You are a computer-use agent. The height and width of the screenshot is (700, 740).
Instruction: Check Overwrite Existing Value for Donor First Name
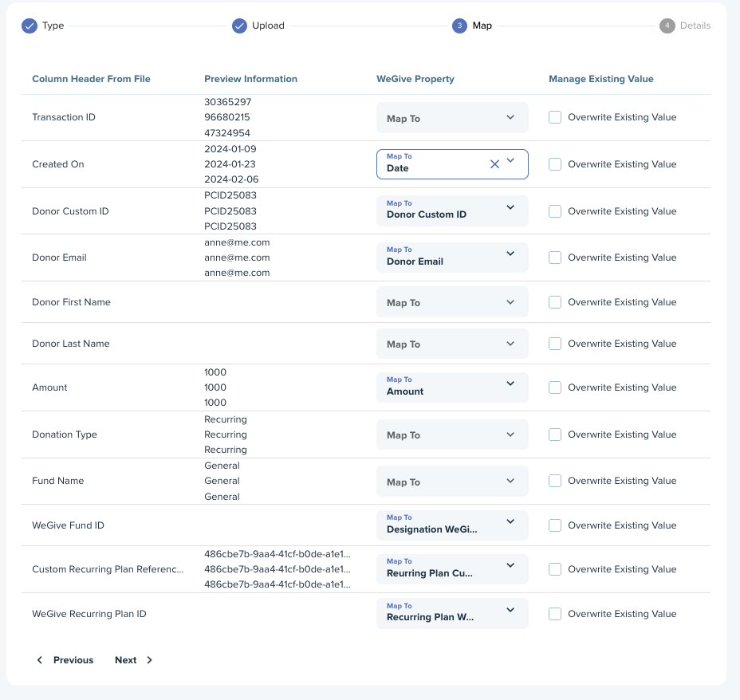point(555,302)
